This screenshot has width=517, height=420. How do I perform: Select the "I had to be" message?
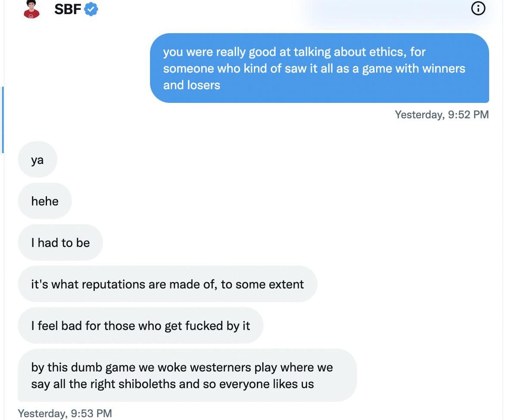(60, 243)
